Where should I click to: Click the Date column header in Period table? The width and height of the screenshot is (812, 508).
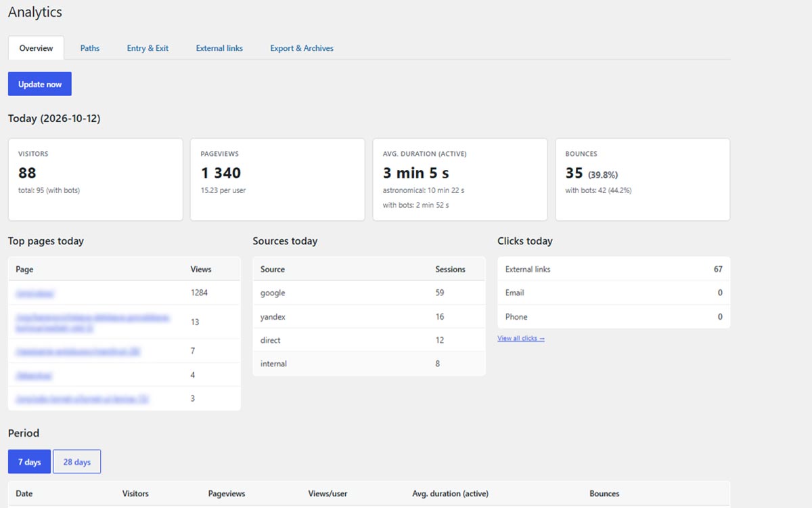[24, 493]
